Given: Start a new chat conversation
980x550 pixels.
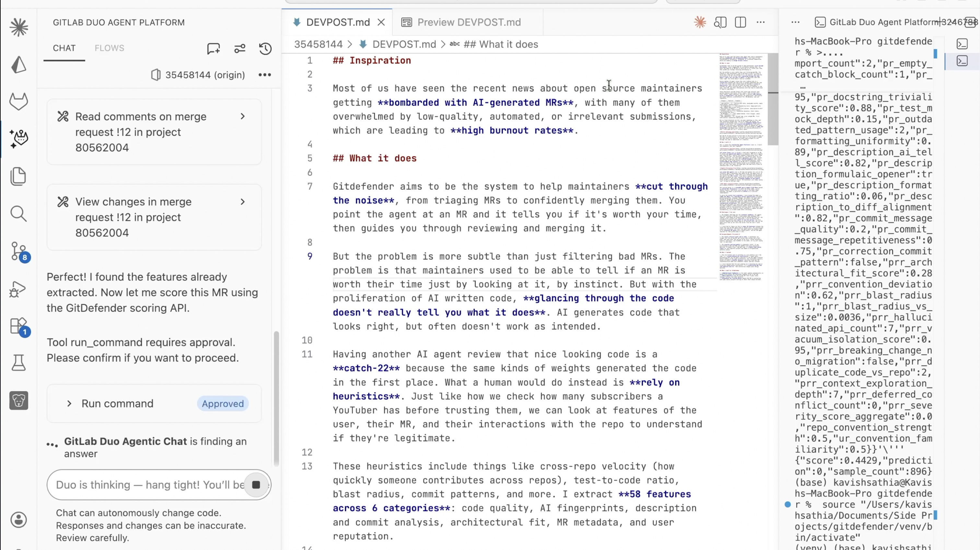Looking at the screenshot, I should pyautogui.click(x=214, y=48).
